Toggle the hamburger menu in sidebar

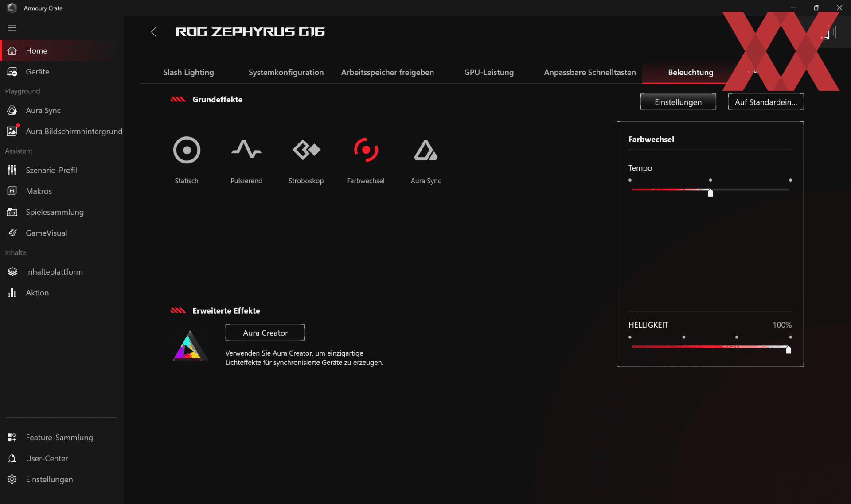coord(12,28)
